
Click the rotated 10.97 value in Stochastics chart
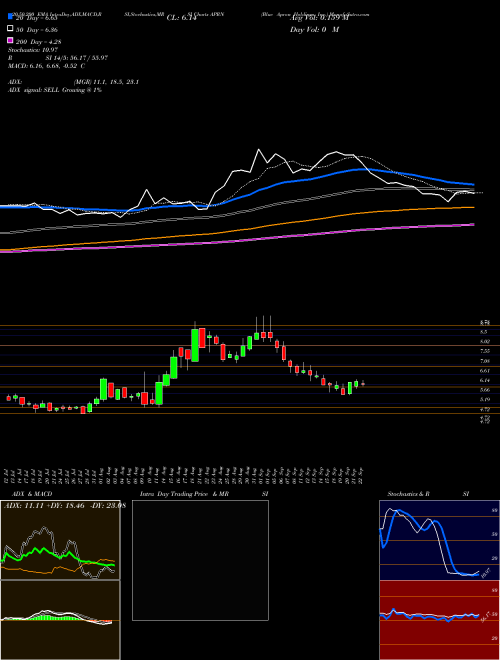(487, 573)
